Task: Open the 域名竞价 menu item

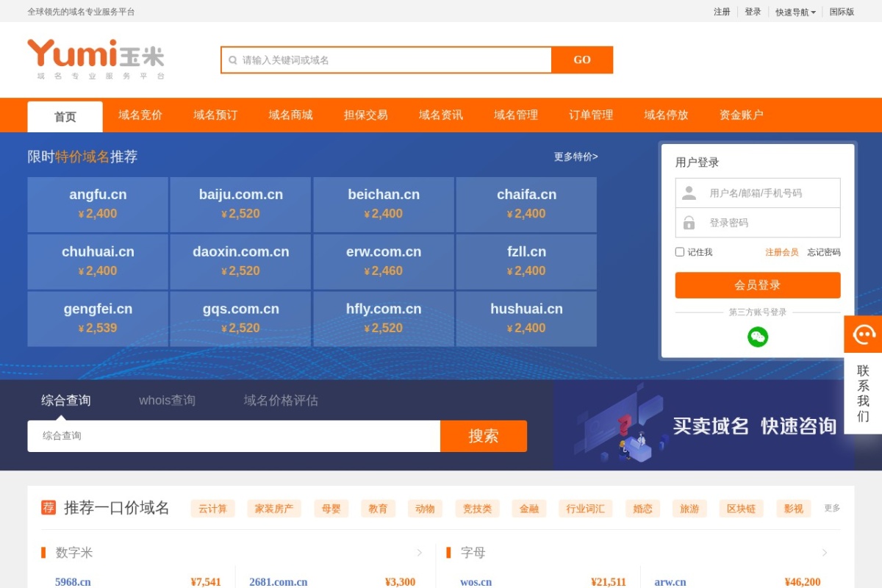Action: point(140,115)
